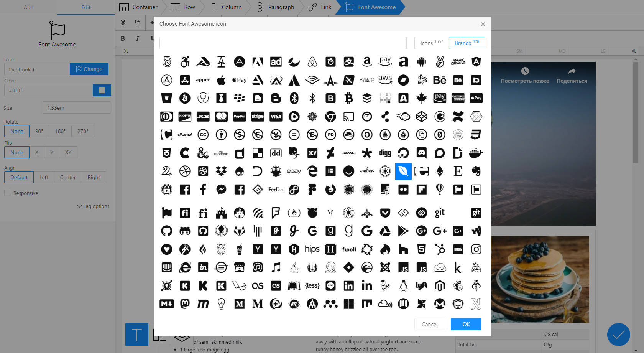Switch to the Icons tab
This screenshot has height=353, width=644.
[x=432, y=43]
